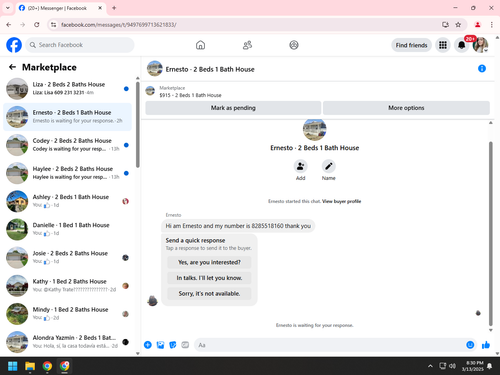
Task: Send a thumbs-up like
Action: (486, 345)
